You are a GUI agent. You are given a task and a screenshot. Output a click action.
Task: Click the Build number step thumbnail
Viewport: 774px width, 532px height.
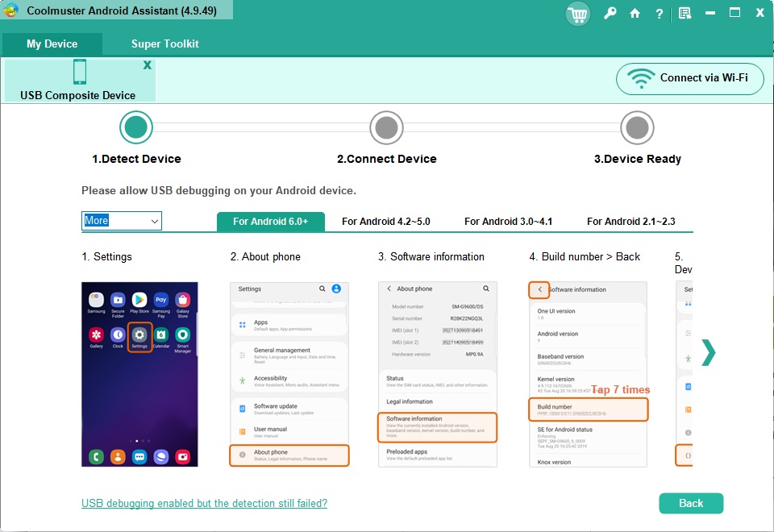click(588, 374)
